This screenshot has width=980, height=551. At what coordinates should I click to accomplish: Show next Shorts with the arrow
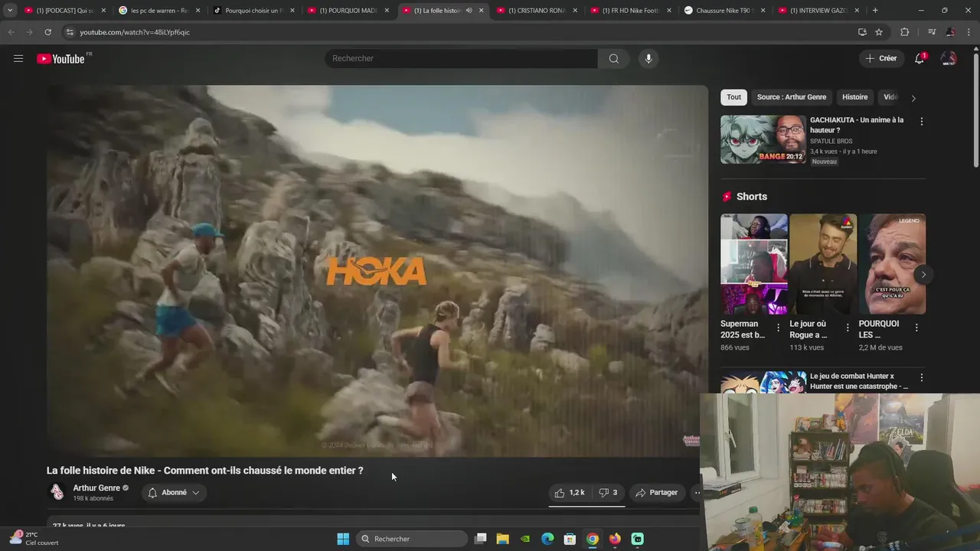pyautogui.click(x=923, y=275)
